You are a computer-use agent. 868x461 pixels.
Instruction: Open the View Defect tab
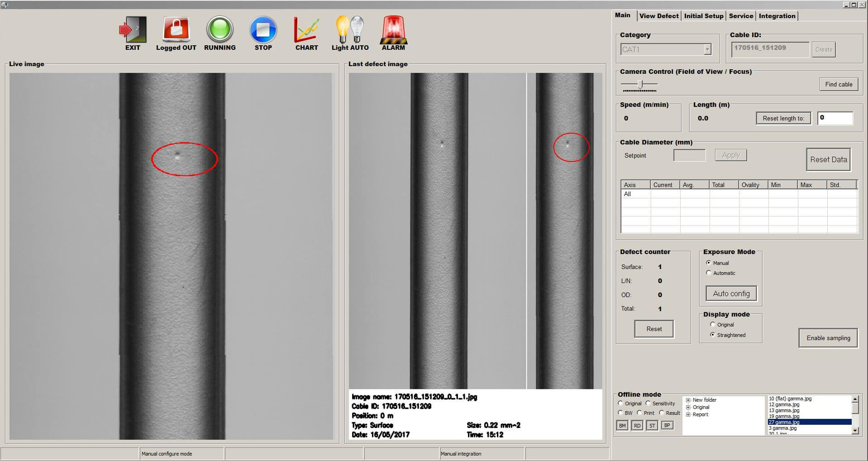[659, 16]
